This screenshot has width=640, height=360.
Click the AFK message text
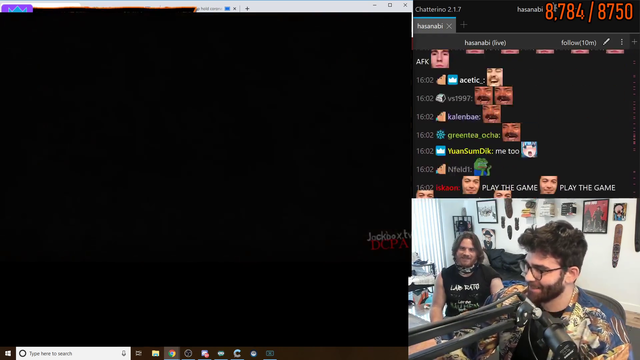422,62
